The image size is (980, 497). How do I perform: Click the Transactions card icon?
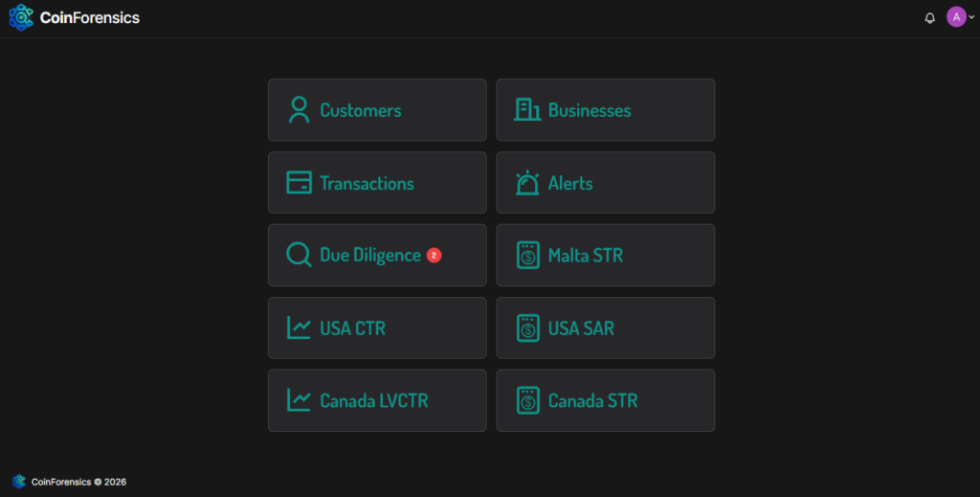point(300,183)
